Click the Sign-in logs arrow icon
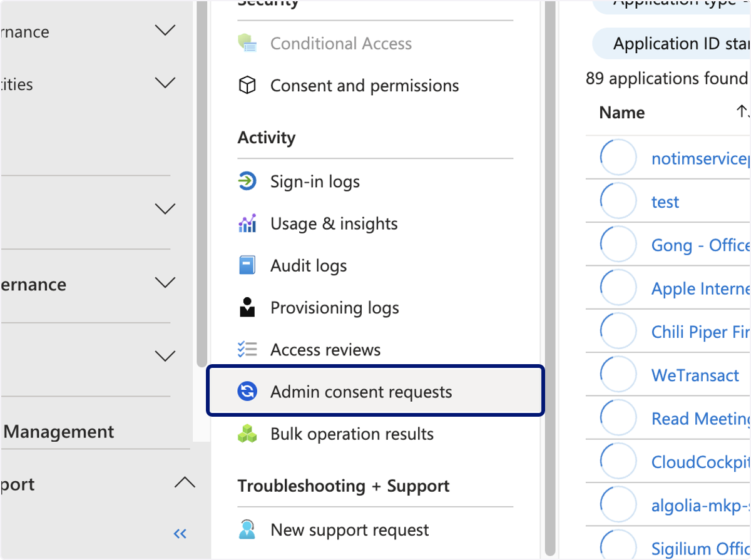This screenshot has height=560, width=751. click(248, 182)
